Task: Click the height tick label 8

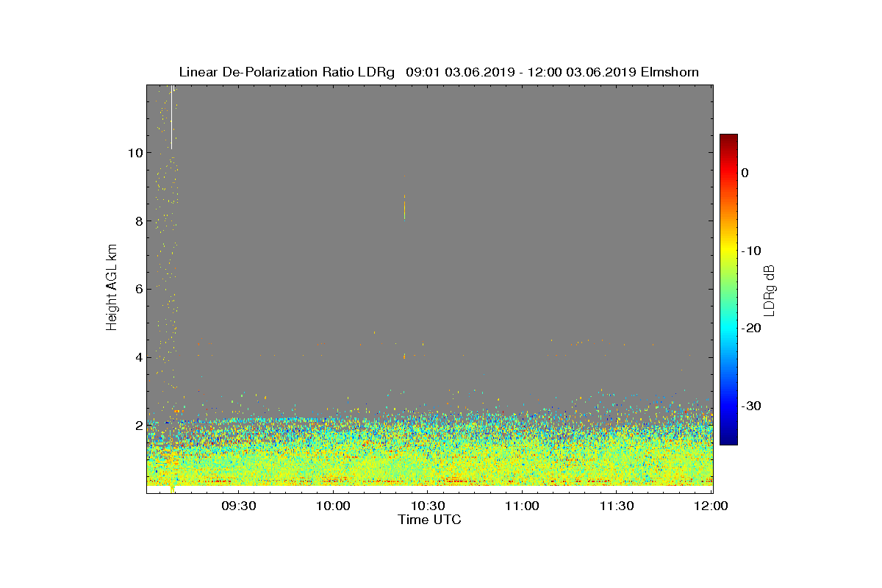Action: pyautogui.click(x=138, y=221)
